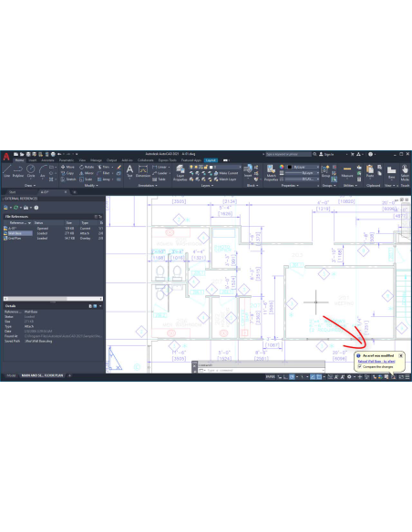The image size is (412, 532).
Task: Activate the Fillet tool
Action: point(104,173)
